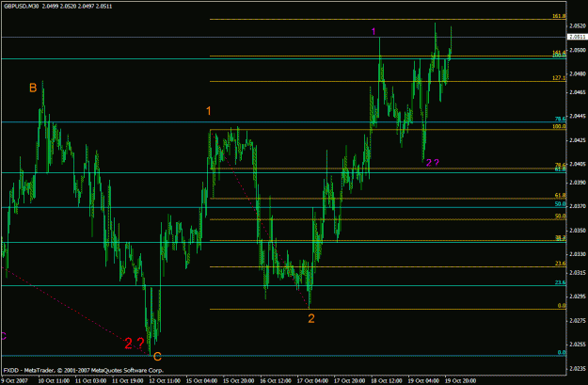The image size is (588, 385).
Task: Click the orange 127.1 Fibonacci level label
Action: tap(559, 78)
